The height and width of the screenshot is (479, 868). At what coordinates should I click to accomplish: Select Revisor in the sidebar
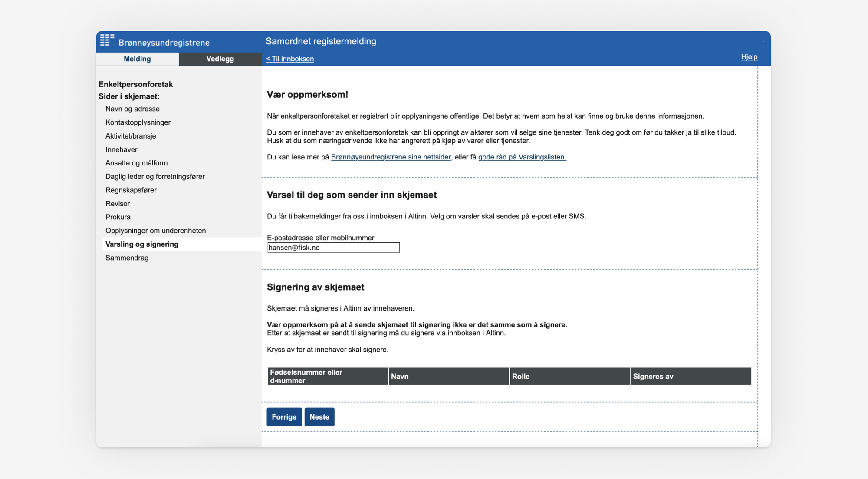(118, 204)
